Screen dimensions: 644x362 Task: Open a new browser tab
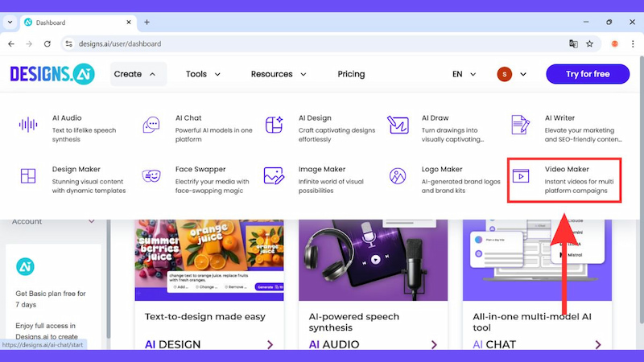tap(147, 23)
